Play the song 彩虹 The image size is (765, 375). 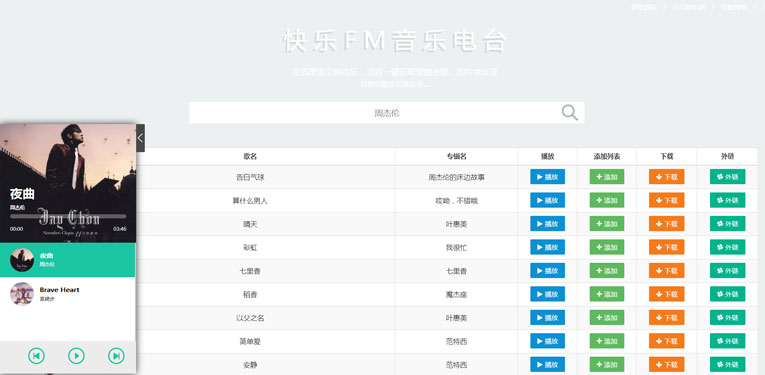coord(547,247)
